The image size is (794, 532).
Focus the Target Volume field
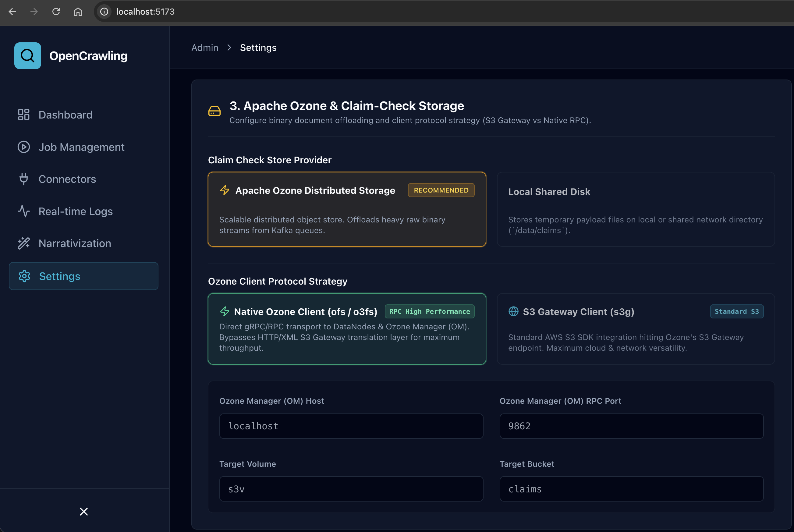click(351, 489)
